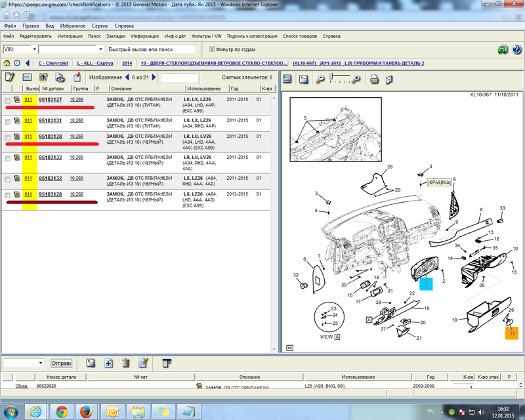Click the blue callout 1 in the diagram
The height and width of the screenshot is (420, 525).
coord(426,284)
